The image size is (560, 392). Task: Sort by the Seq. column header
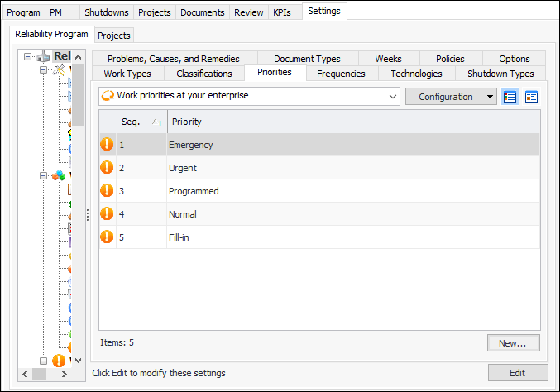coord(131,122)
